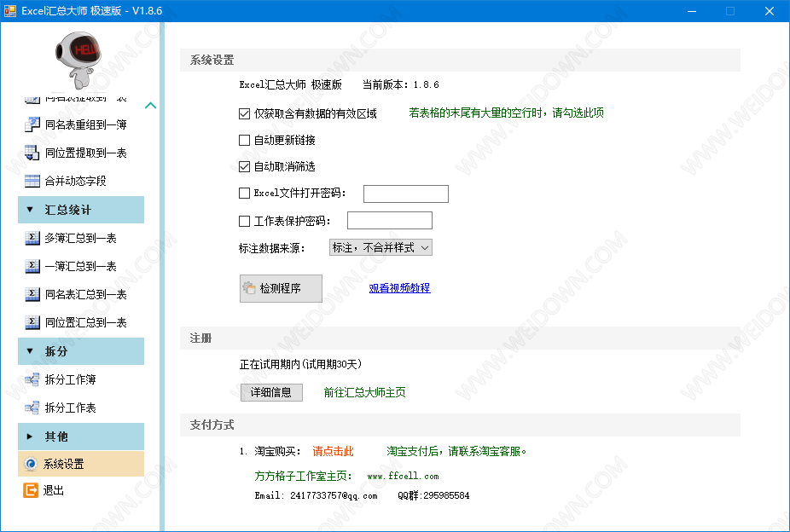
Task: Minimize the Excel汇总大师 window
Action: 692,11
